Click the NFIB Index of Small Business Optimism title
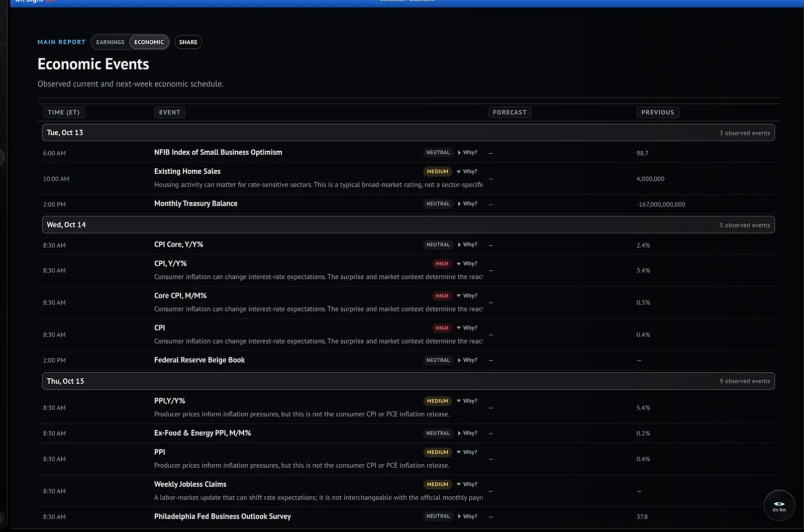804x532 pixels. tap(218, 152)
